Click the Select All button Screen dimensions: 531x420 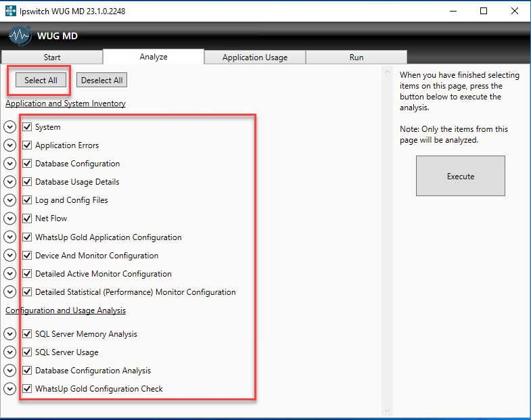[41, 80]
